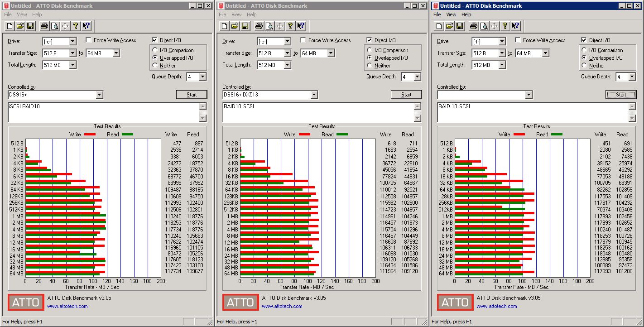This screenshot has width=644, height=327.
Task: Click the crosshair toolbar icon in the right ATTO window
Action: click(x=494, y=26)
